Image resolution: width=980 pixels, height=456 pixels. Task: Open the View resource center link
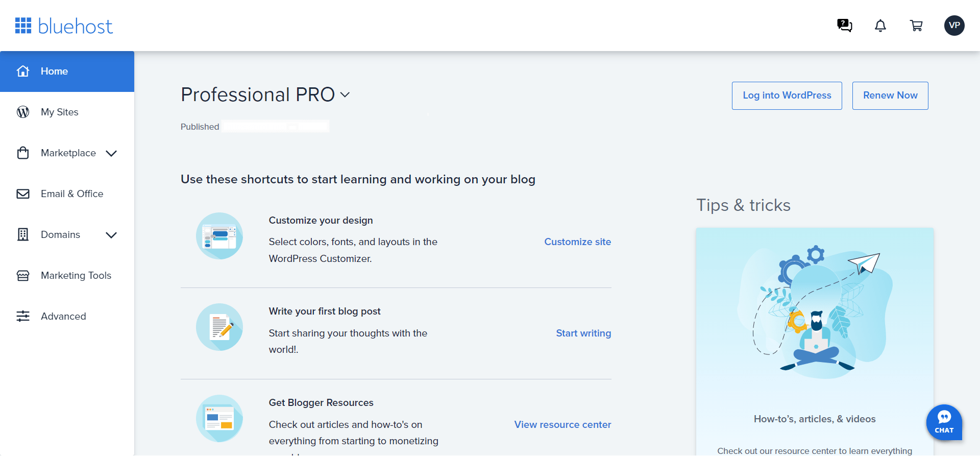[562, 424]
